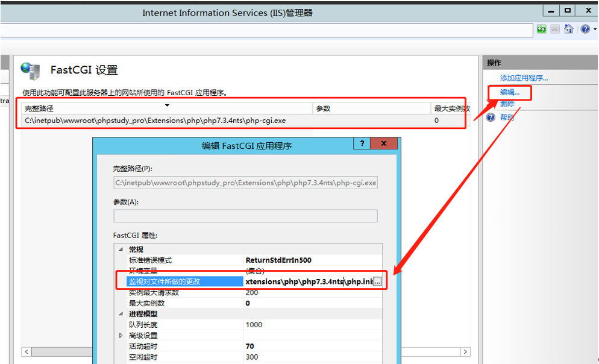The image size is (599, 364).
Task: Click the horizontal scrollbar right arrow
Action: pyautogui.click(x=465, y=352)
